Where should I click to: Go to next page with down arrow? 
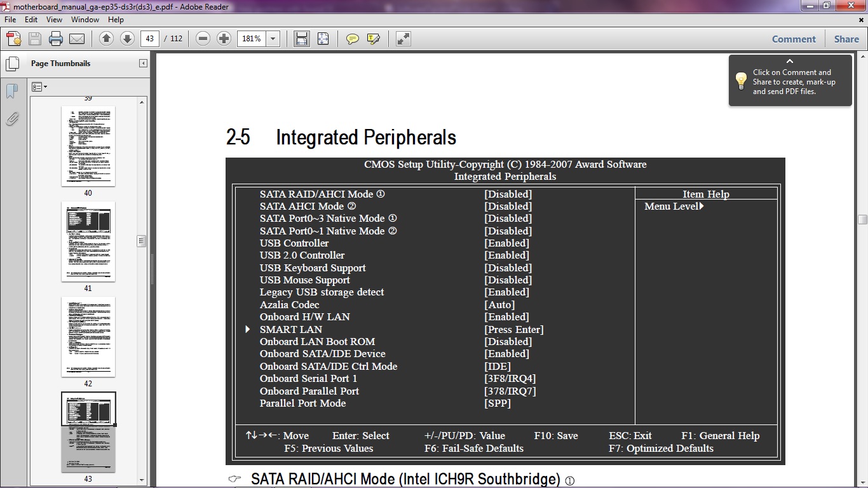[x=127, y=39]
